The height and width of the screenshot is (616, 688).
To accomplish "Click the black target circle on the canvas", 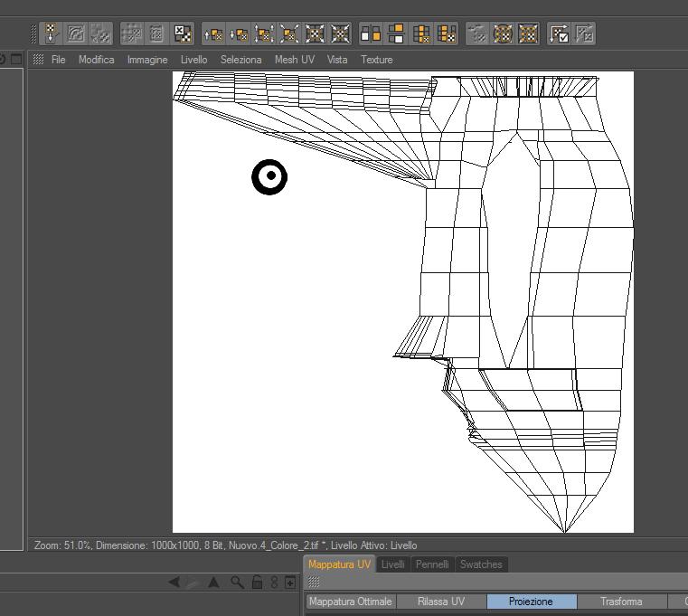I will click(269, 177).
